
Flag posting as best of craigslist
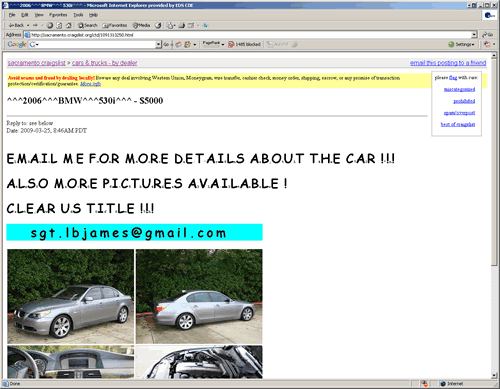[x=458, y=124]
